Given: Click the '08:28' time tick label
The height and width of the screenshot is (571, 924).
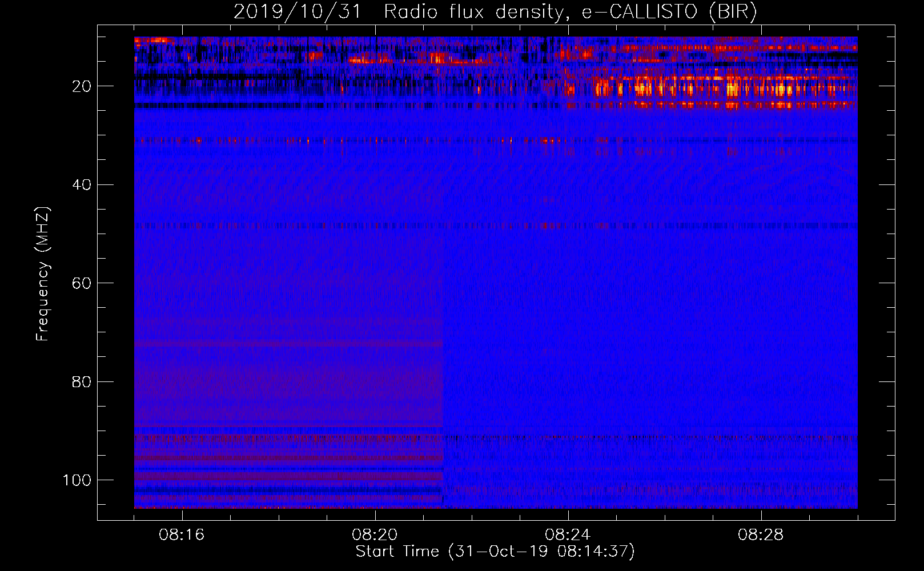Looking at the screenshot, I should 761,535.
